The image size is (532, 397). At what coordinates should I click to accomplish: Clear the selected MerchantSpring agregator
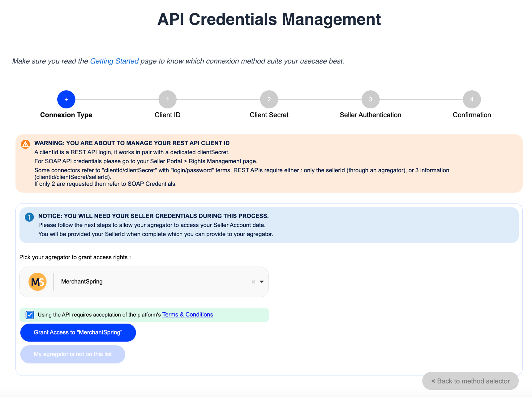(253, 282)
